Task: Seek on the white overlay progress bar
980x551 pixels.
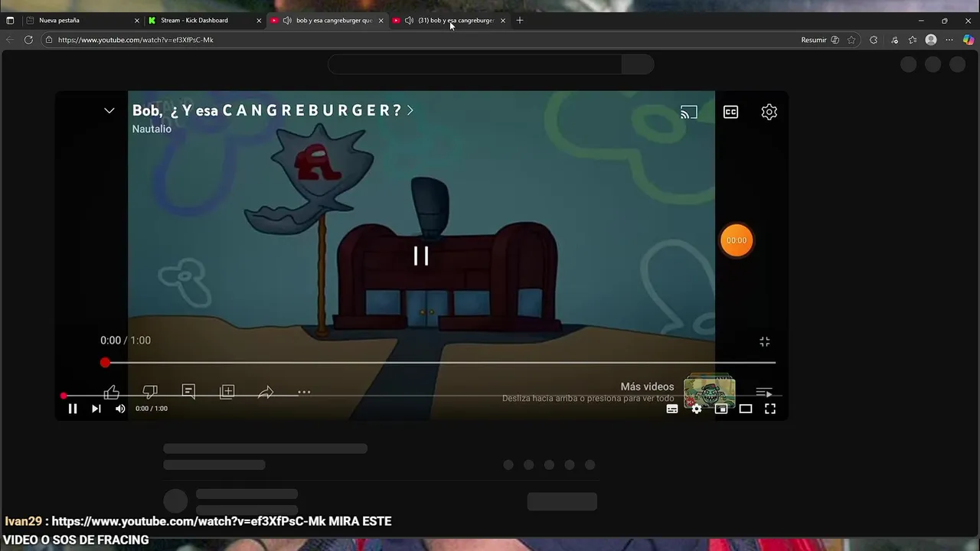Action: click(x=440, y=362)
